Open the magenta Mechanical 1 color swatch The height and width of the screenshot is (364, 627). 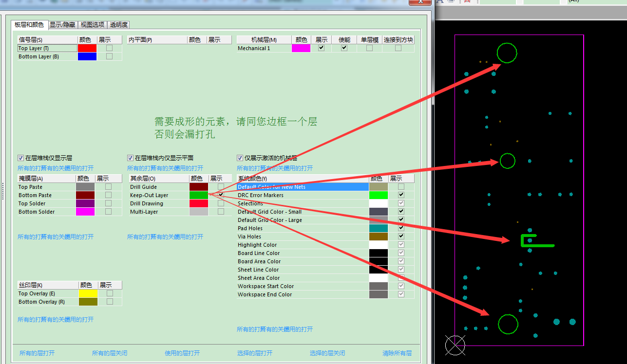[301, 48]
